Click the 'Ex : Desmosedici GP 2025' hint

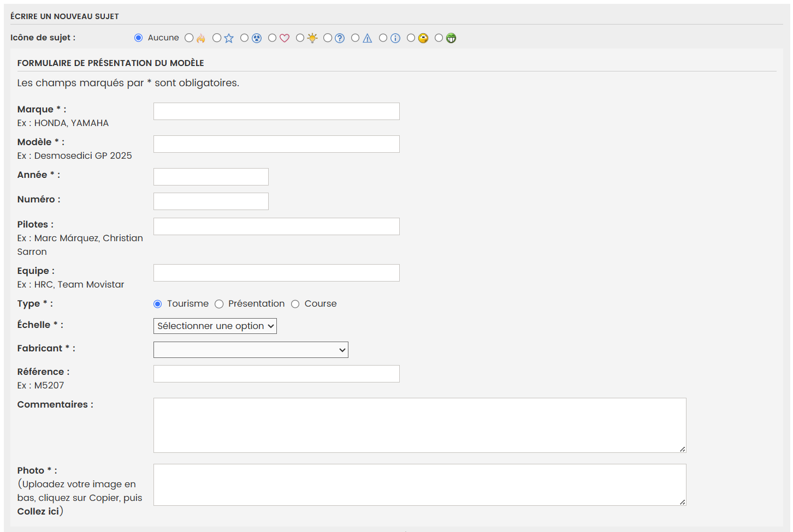pos(74,156)
